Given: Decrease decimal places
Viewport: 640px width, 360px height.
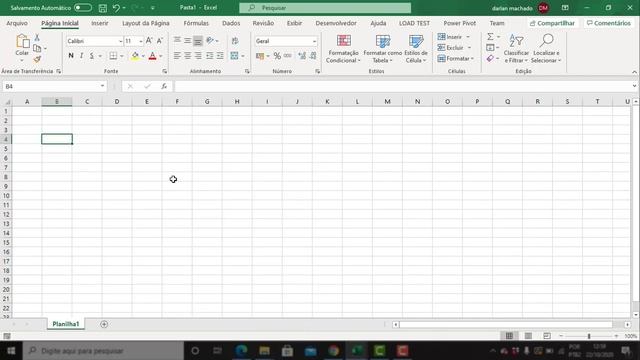Looking at the screenshot, I should coord(313,56).
